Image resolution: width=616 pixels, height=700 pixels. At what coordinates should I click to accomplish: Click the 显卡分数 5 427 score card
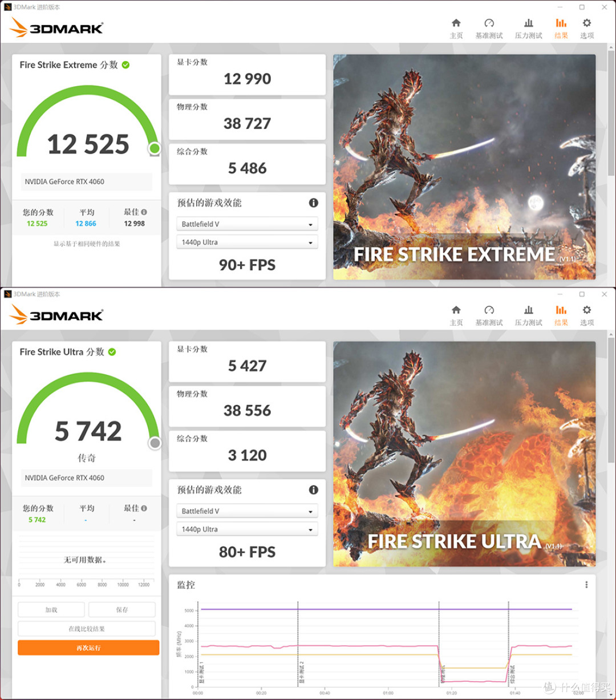[247, 362]
